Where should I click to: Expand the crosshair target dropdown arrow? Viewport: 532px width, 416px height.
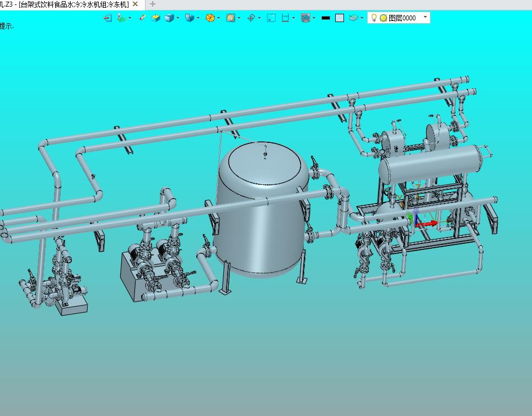point(260,18)
